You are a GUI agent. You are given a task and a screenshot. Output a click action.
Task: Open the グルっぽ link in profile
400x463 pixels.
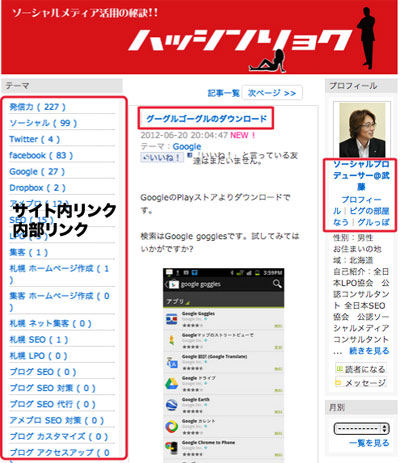click(x=373, y=222)
